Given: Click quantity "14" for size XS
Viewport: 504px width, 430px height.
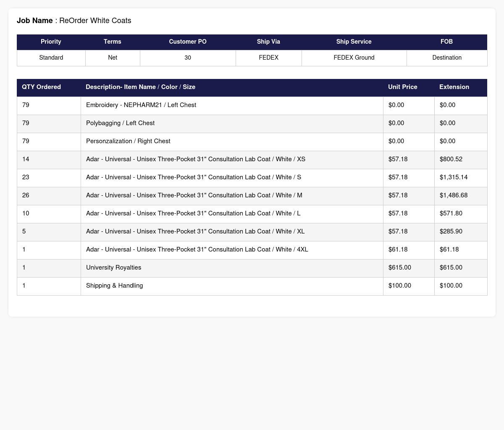Looking at the screenshot, I should pos(26,159).
